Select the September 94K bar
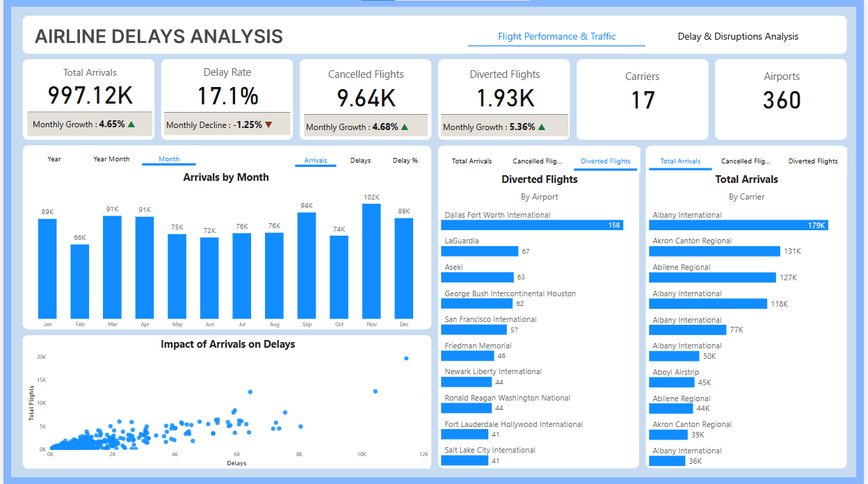Screen dimensions: 868x484 click(x=307, y=266)
